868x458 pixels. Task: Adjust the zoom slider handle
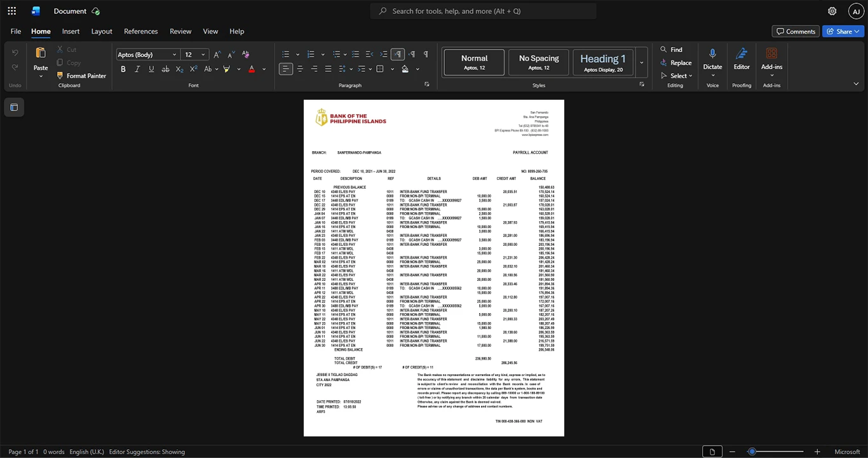coord(752,452)
